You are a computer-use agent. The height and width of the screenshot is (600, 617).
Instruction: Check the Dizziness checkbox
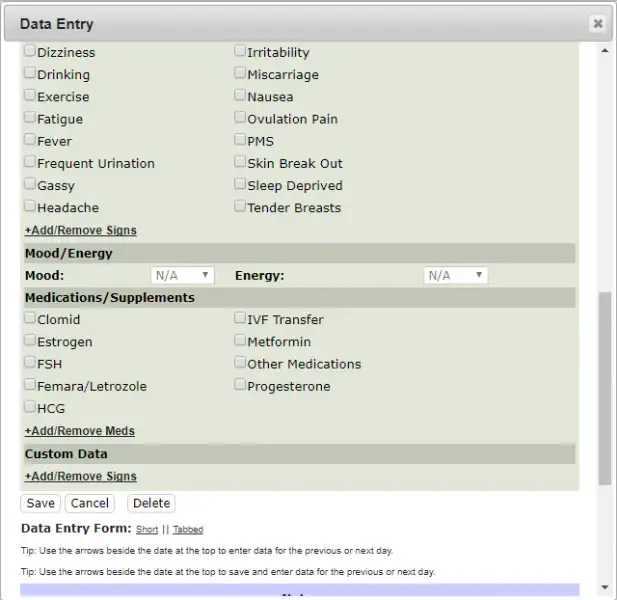(x=31, y=52)
